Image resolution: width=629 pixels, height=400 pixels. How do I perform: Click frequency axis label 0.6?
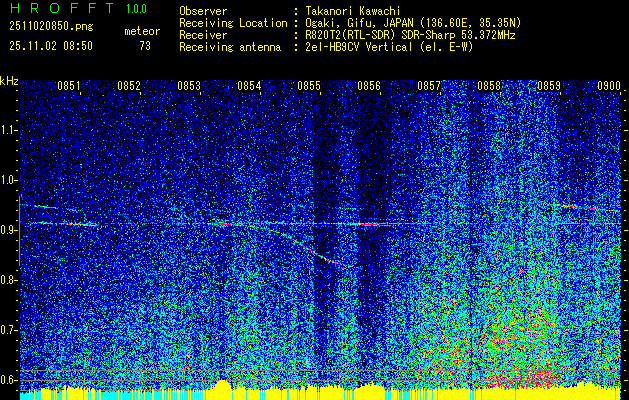9,380
